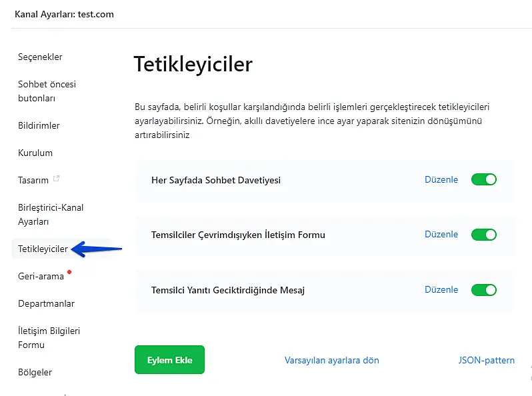Toggle off Her Sayfada Sohbet Davetiyesi switch
This screenshot has height=396, width=532.
pos(484,180)
